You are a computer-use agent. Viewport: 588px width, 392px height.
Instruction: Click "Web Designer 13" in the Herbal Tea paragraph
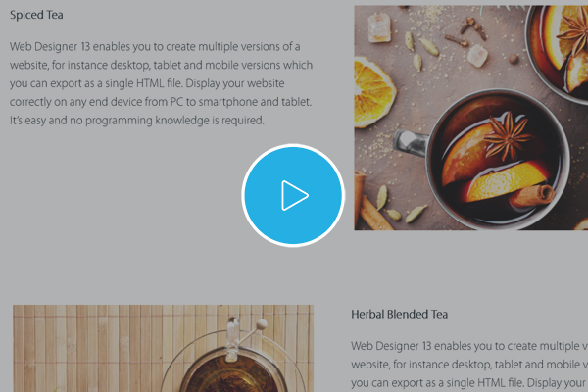(x=391, y=346)
